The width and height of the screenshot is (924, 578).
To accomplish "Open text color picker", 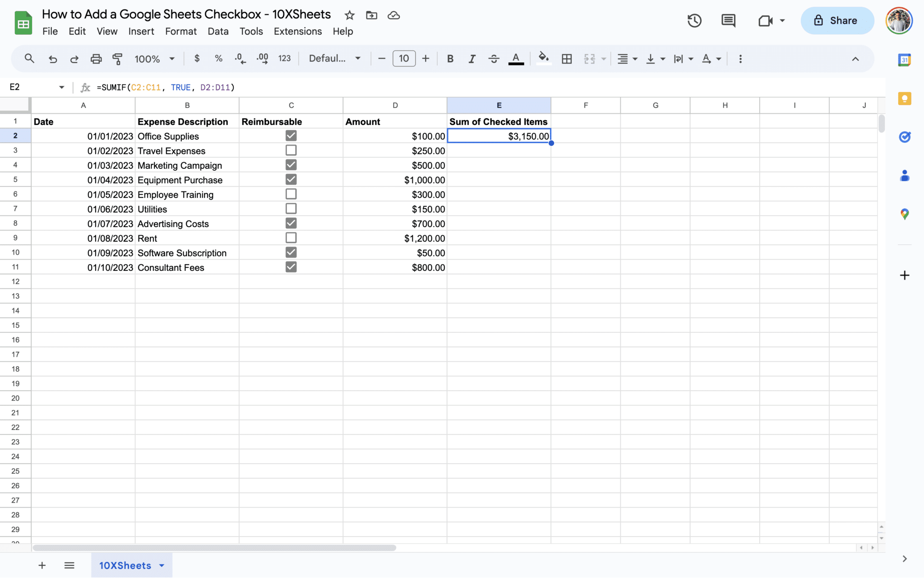I will coord(516,59).
